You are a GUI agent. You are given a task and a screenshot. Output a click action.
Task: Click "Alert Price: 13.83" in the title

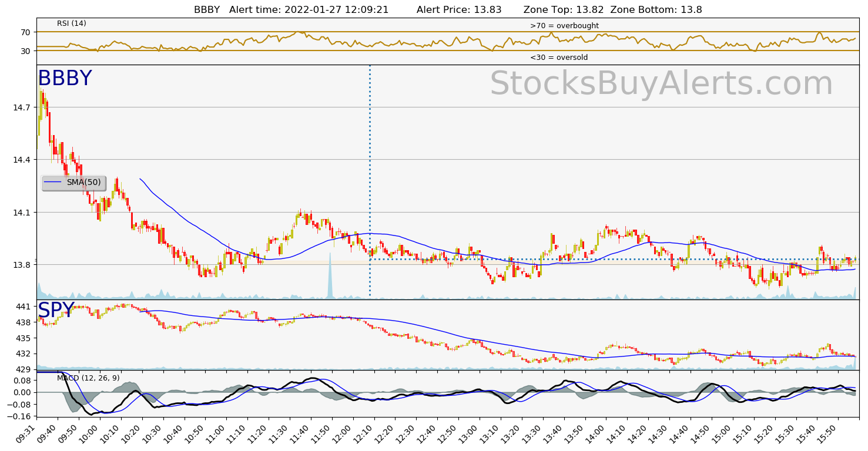point(459,9)
